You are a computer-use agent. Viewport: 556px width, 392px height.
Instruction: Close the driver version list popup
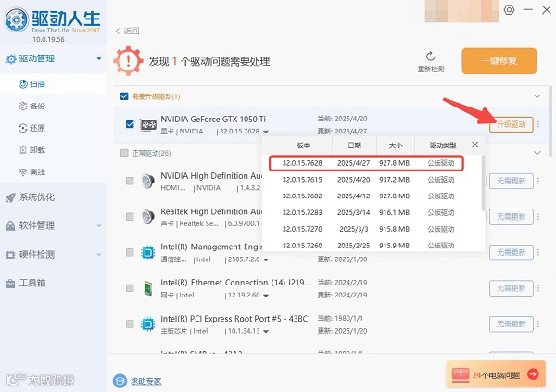[475, 145]
